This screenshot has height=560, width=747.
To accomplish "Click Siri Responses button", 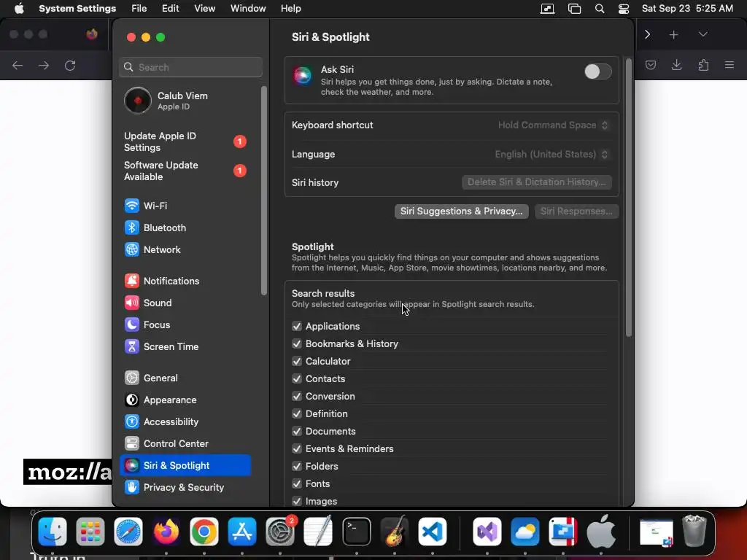I will [576, 211].
